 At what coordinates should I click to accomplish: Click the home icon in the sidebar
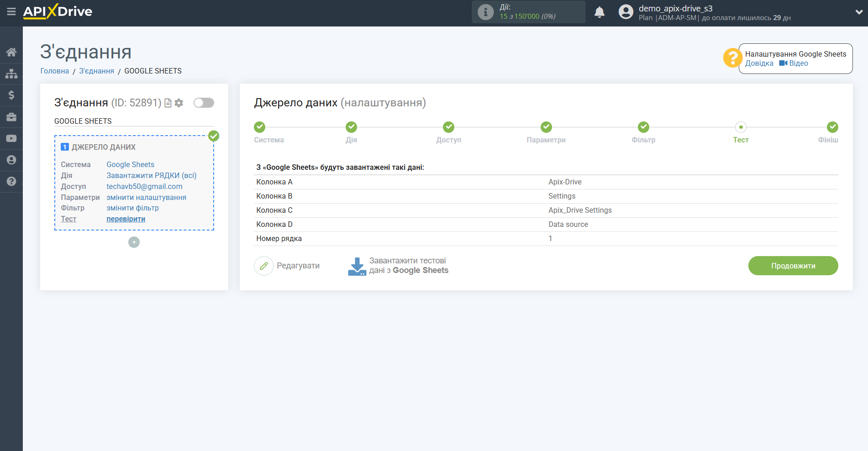[x=11, y=52]
